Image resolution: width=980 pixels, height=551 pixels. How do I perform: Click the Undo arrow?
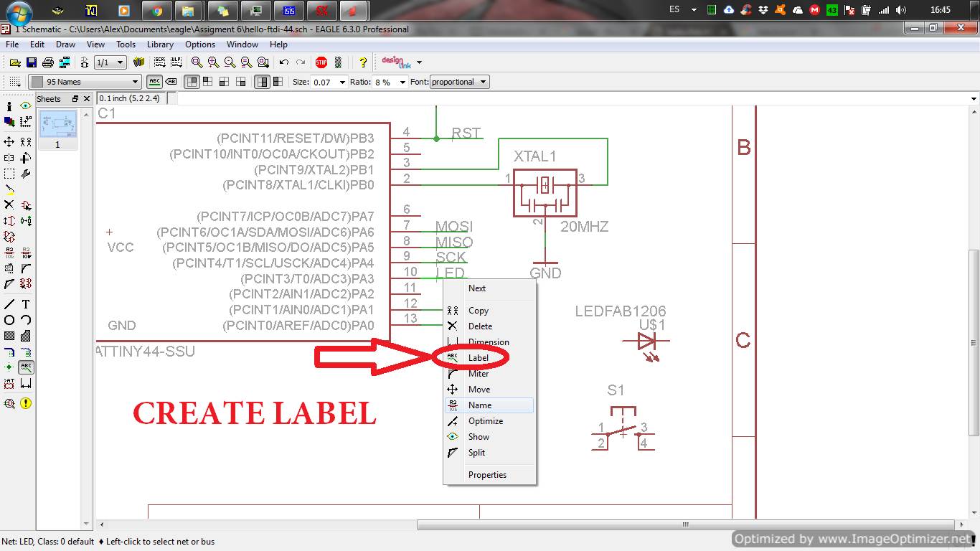click(284, 62)
